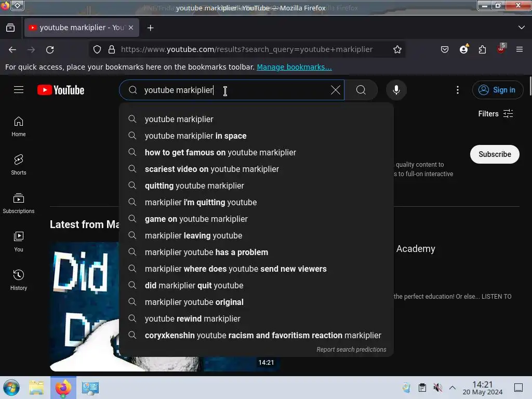Click the Sign in button
Viewport: 532px width, 399px height.
497,90
